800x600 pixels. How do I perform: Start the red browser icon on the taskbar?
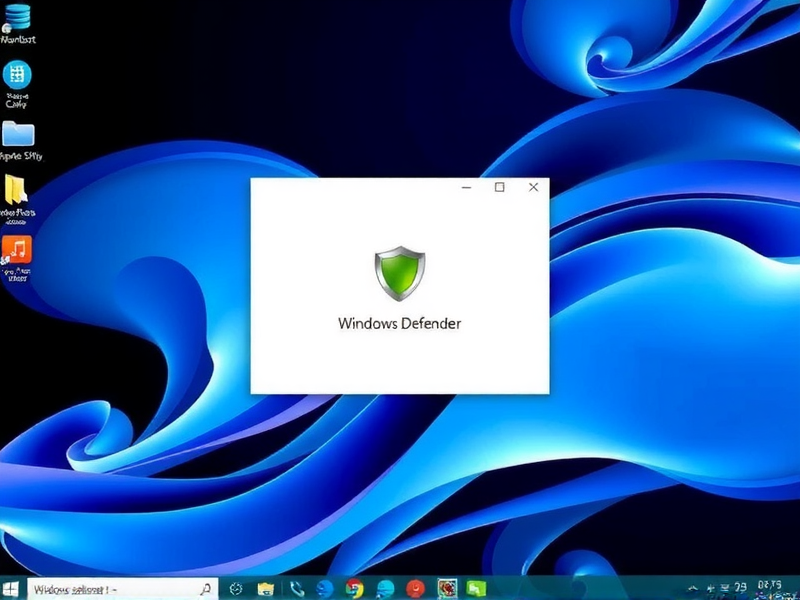413,586
